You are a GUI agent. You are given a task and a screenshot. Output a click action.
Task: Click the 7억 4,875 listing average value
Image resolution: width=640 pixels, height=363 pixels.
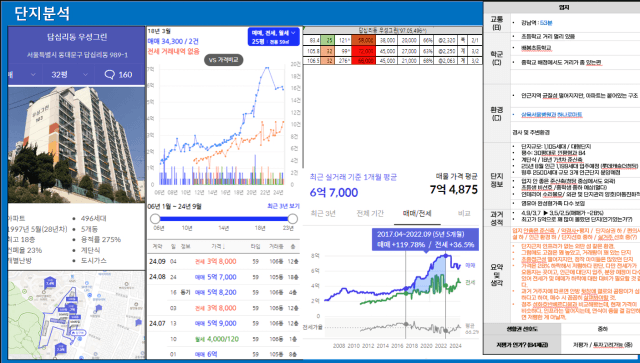coord(453,190)
